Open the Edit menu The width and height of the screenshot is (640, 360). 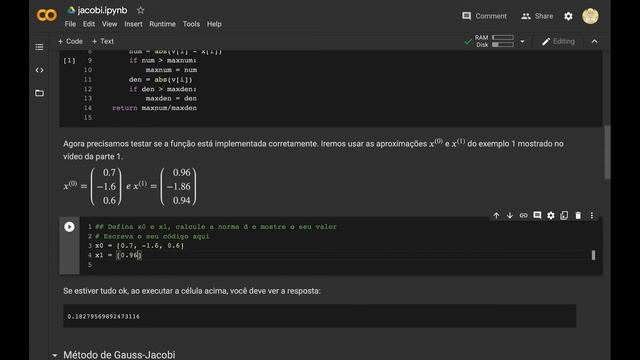pyautogui.click(x=89, y=24)
